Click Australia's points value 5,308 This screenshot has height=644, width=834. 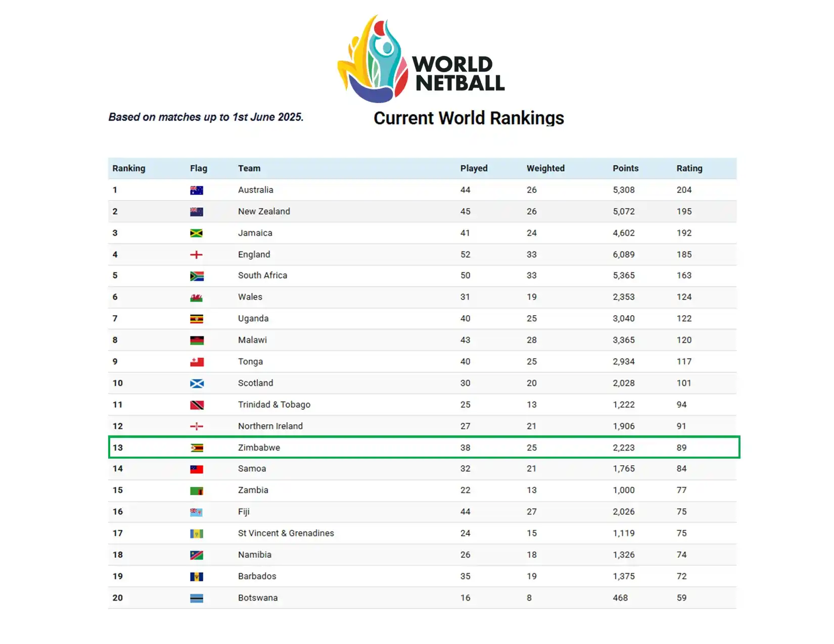624,190
